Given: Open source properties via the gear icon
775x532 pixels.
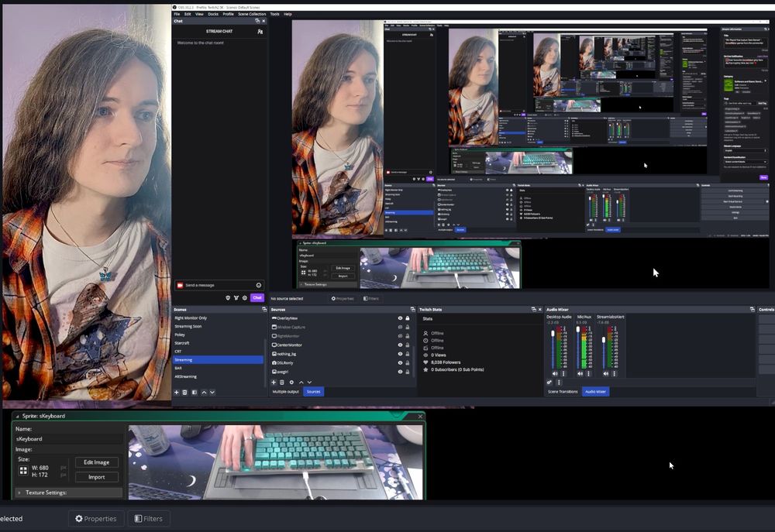Looking at the screenshot, I should (x=291, y=383).
